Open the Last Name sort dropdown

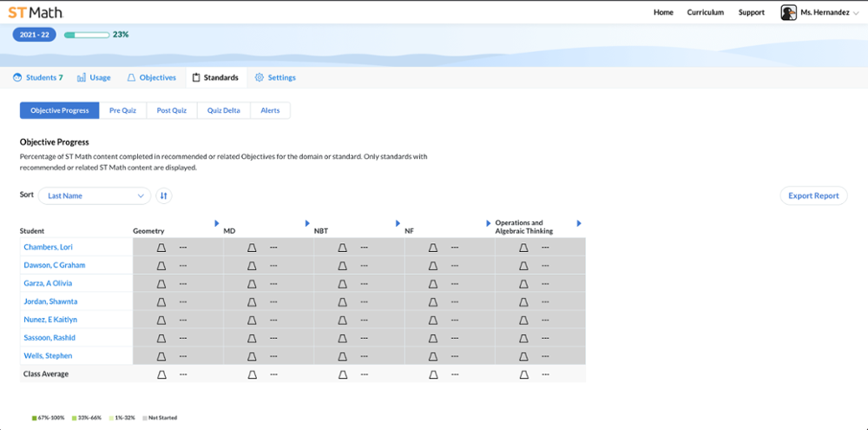click(x=95, y=195)
